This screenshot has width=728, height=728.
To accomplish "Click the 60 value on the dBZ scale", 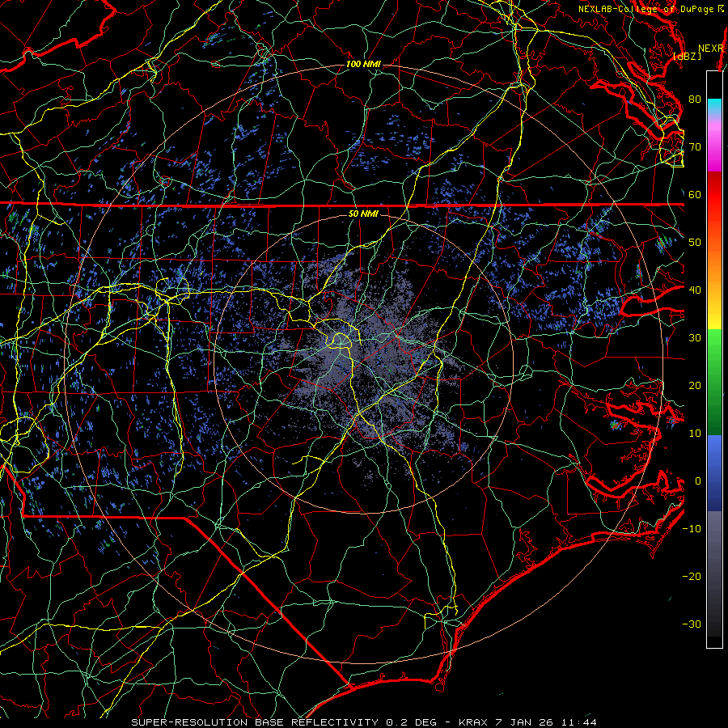I will [x=695, y=195].
